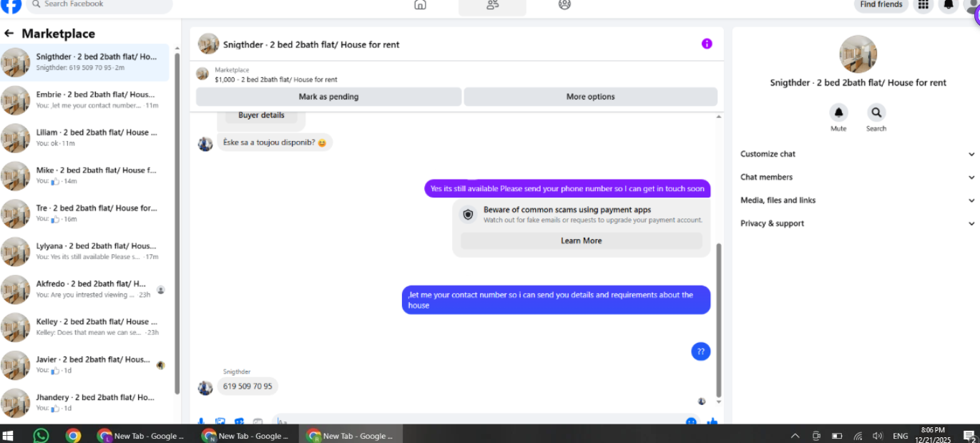Image resolution: width=980 pixels, height=443 pixels.
Task: Click the '??' message bubble
Action: [x=700, y=351]
